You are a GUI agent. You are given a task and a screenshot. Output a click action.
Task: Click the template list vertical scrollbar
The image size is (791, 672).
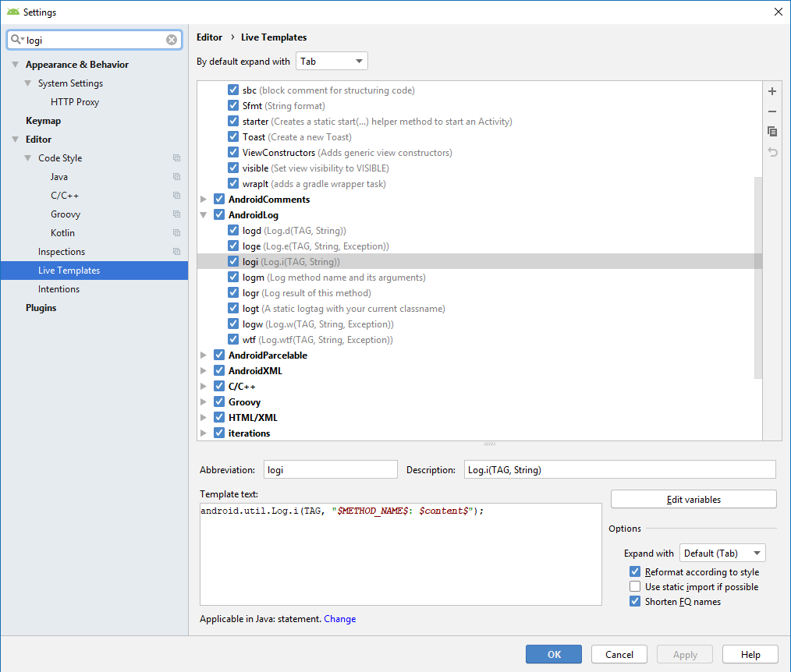757,278
